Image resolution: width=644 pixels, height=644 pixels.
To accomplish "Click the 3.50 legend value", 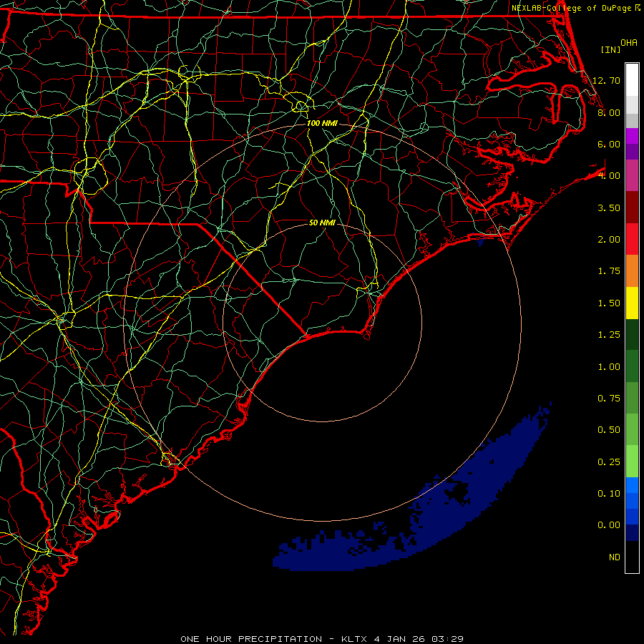I will 609,208.
